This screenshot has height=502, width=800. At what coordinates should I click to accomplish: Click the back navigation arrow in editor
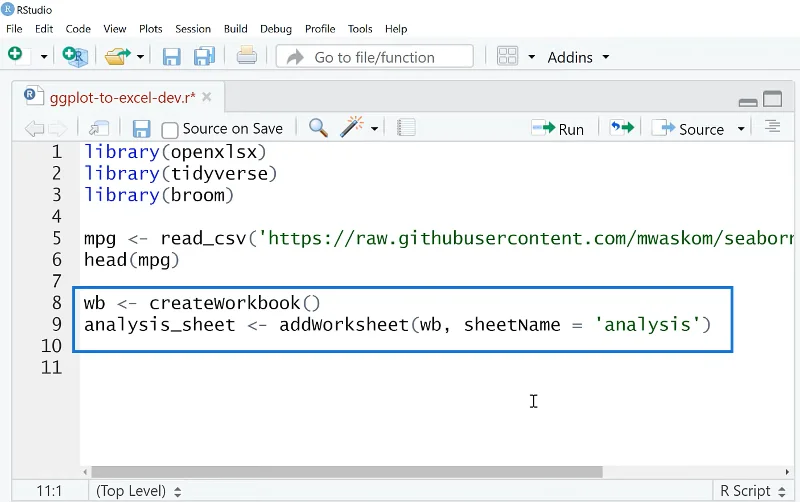[34, 129]
